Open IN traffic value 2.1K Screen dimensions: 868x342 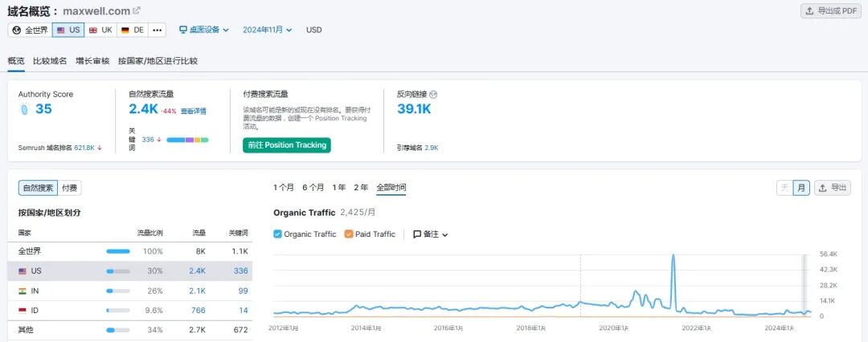click(x=198, y=291)
